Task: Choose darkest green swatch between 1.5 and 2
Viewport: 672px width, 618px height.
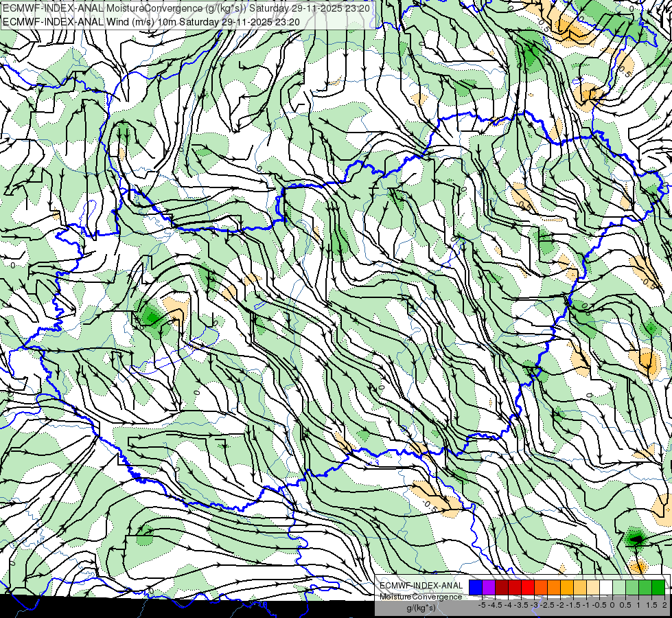Action: [658, 587]
